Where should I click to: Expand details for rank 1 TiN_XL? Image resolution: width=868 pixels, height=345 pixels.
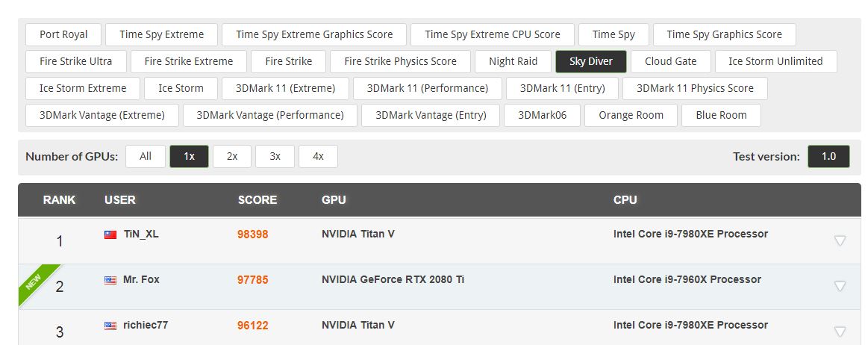click(840, 240)
